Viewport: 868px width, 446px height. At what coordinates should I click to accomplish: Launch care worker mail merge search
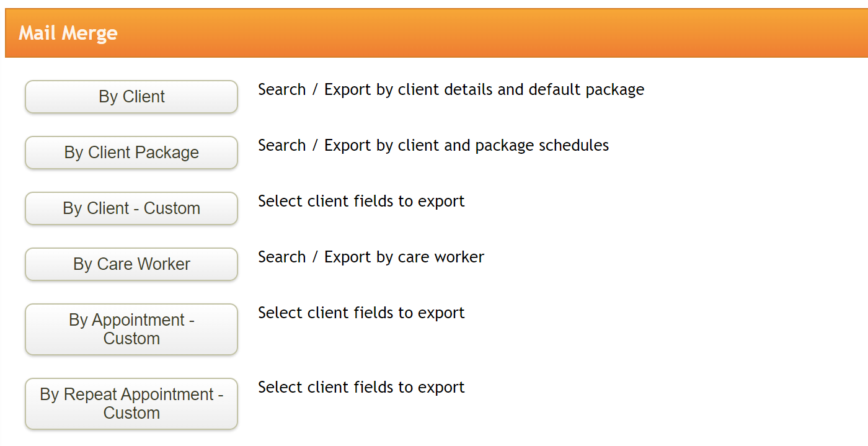point(131,264)
